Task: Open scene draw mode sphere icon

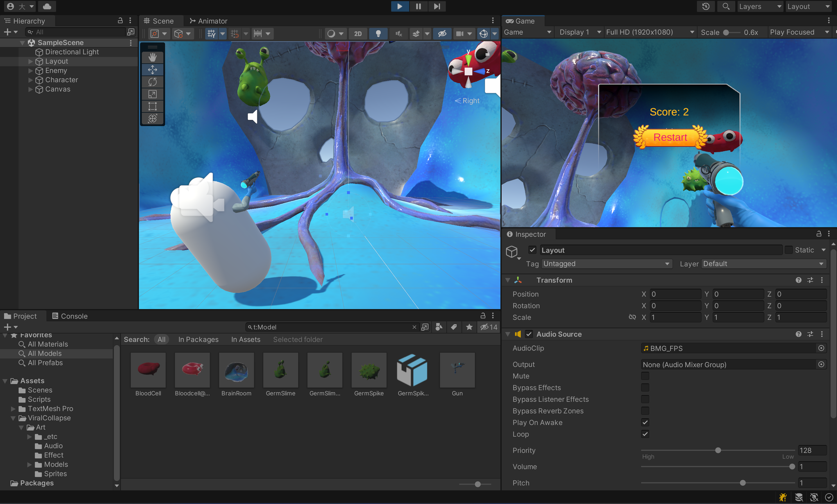Action: point(331,34)
